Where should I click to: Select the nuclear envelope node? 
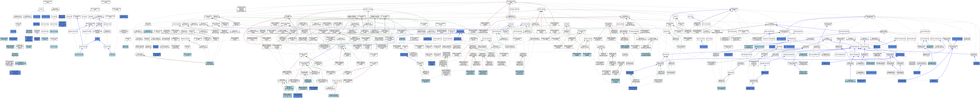83,47
